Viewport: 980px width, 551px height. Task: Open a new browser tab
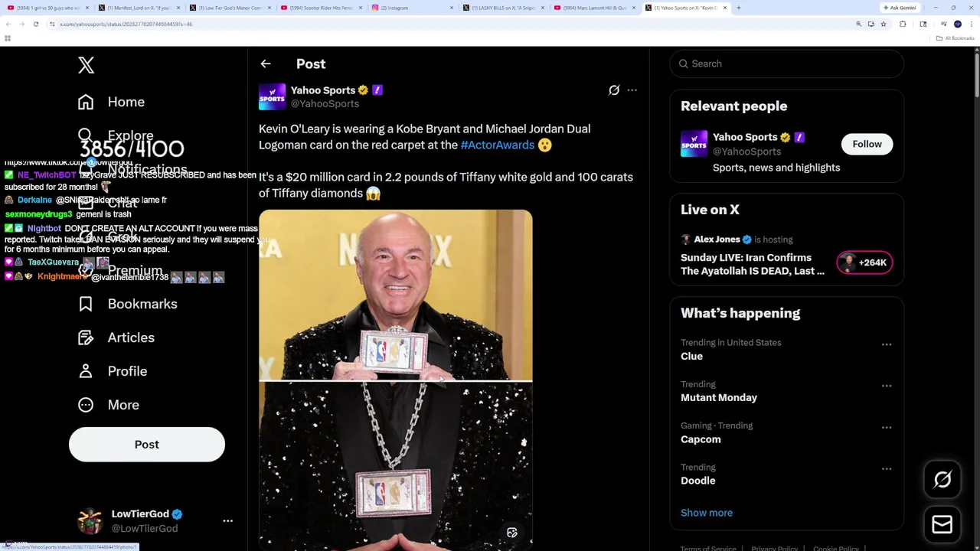(x=738, y=8)
